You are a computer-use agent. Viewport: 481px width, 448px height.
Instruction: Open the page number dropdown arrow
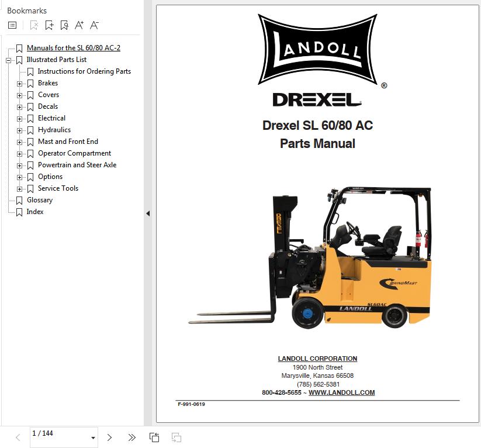[x=93, y=438]
